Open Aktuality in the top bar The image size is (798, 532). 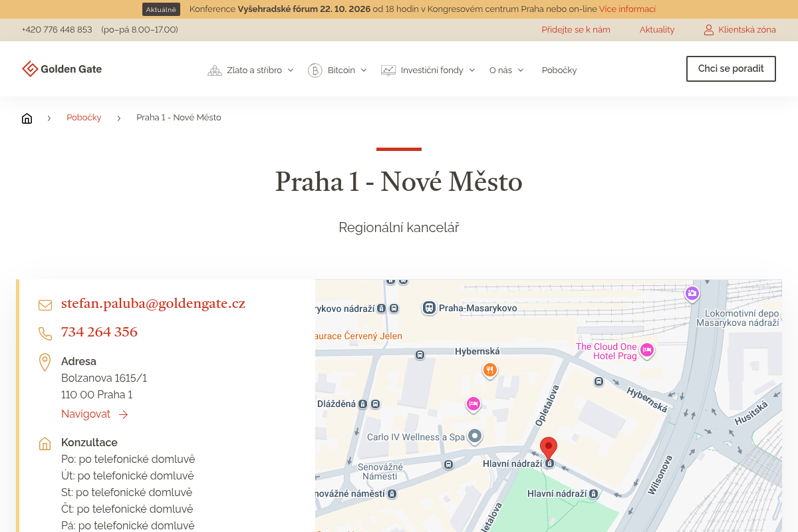coord(657,30)
